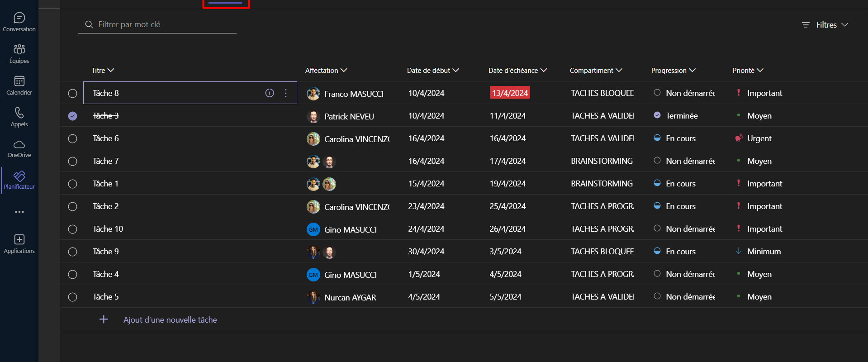Show details info icon for Tâche 8
Screen dimensions: 868x362
click(x=270, y=93)
